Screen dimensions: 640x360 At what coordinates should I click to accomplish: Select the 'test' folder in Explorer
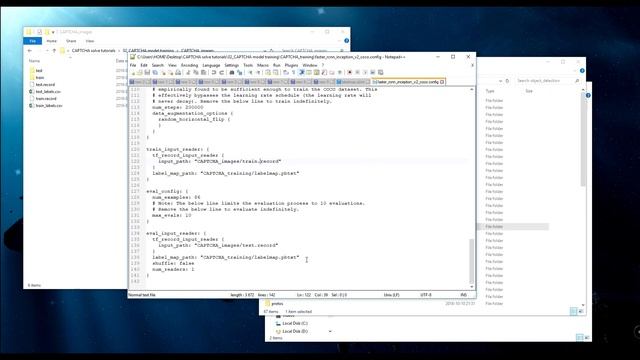pyautogui.click(x=39, y=71)
